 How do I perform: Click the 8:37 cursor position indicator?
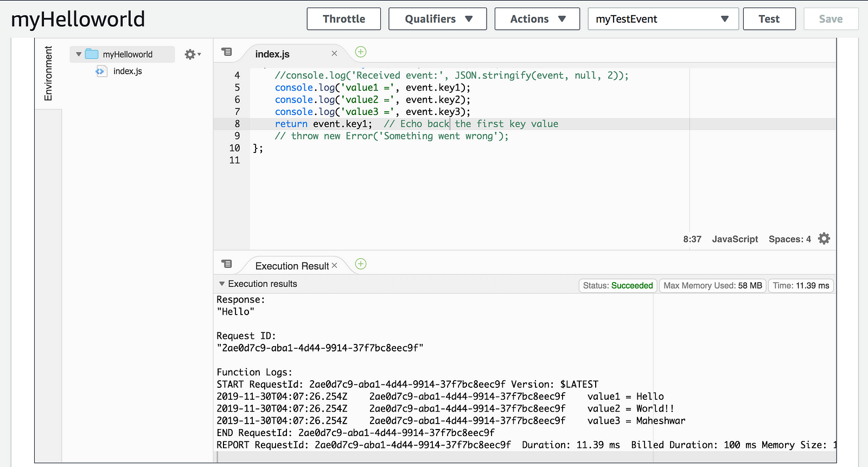692,239
